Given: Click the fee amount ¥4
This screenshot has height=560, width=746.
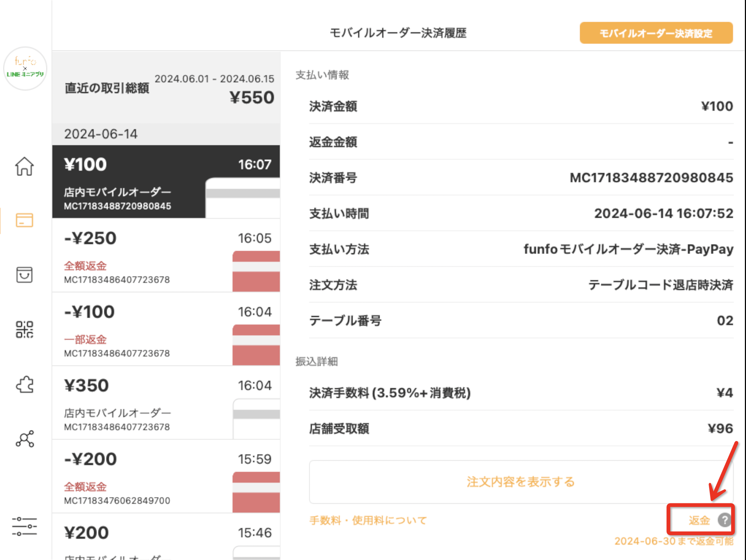Looking at the screenshot, I should pos(725,393).
